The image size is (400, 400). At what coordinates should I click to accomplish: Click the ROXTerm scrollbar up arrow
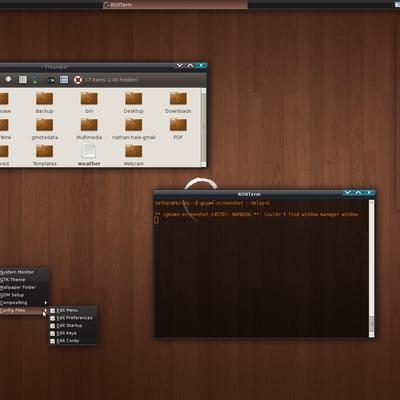372,203
